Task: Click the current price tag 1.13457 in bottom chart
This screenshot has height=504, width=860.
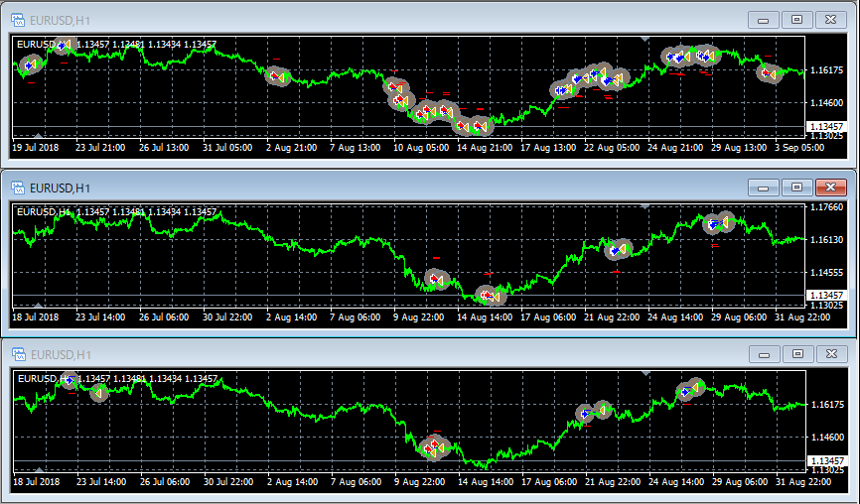Action: tap(827, 460)
